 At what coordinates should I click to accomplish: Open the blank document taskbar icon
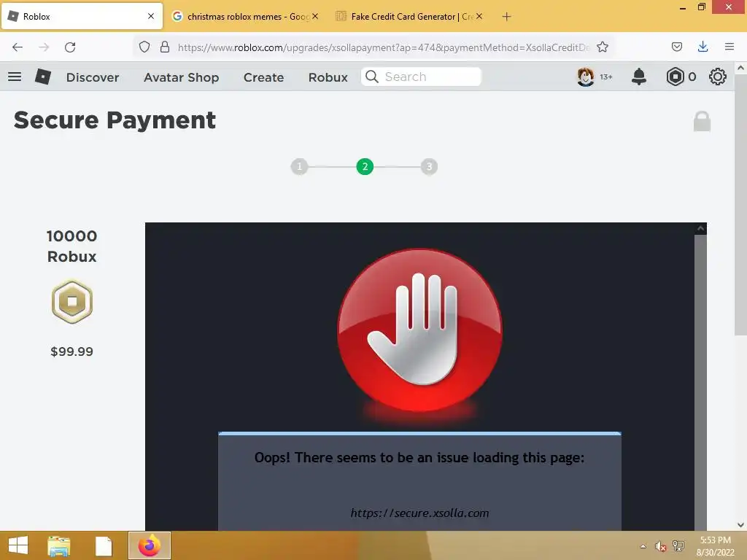click(104, 545)
